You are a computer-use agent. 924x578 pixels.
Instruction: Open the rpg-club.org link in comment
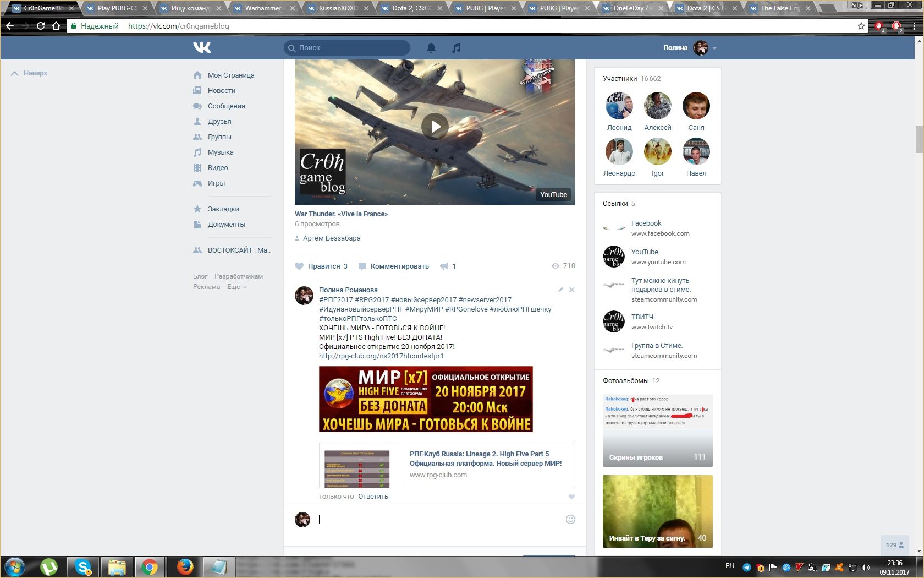pyautogui.click(x=381, y=356)
